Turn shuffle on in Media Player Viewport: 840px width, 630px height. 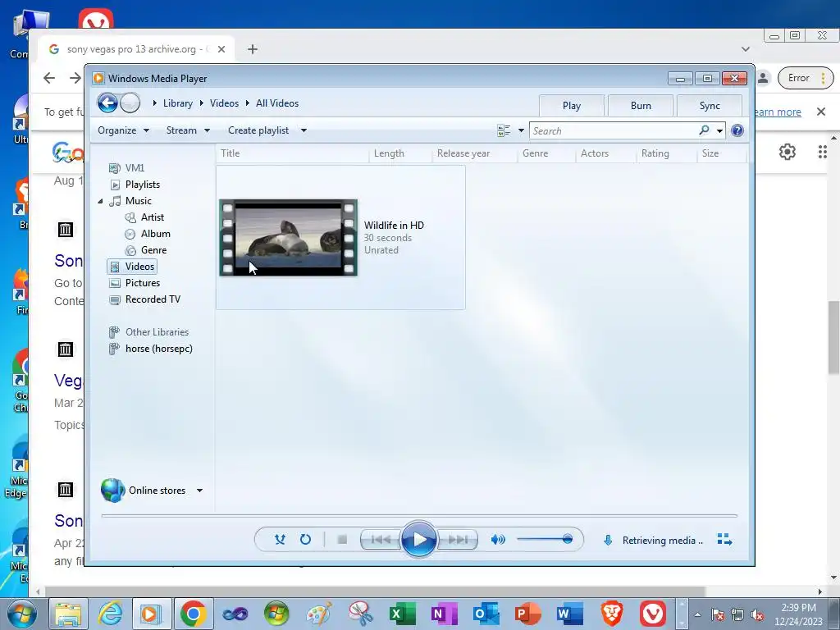tap(280, 540)
